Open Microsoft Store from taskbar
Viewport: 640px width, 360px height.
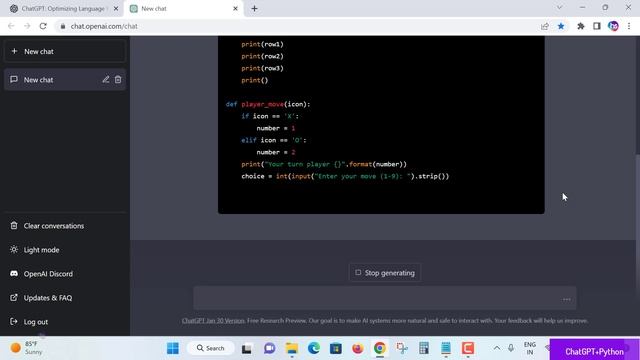tap(336, 348)
